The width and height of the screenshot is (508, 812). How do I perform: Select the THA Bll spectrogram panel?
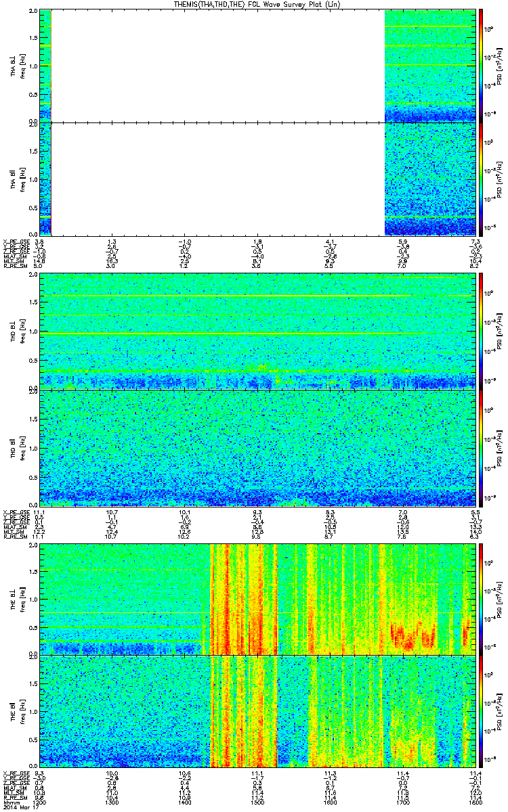click(x=258, y=179)
